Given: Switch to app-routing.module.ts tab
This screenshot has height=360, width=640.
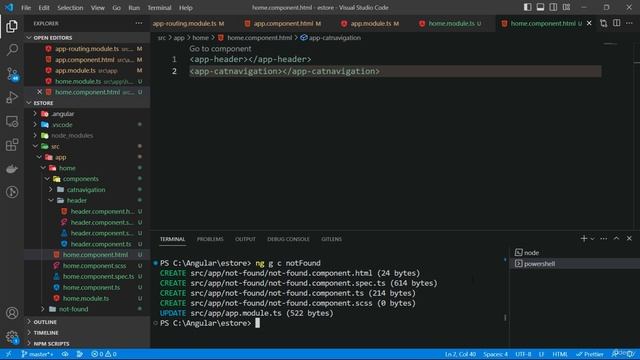Looking at the screenshot, I should coord(189,23).
